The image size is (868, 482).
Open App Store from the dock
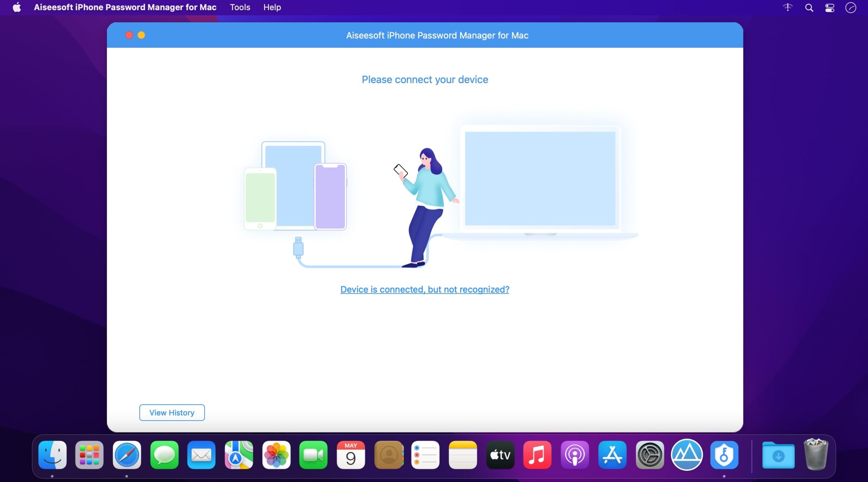(612, 456)
